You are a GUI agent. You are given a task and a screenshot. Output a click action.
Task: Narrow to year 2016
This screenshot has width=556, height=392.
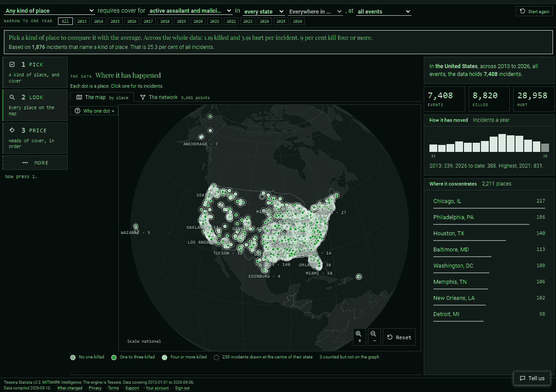(131, 21)
